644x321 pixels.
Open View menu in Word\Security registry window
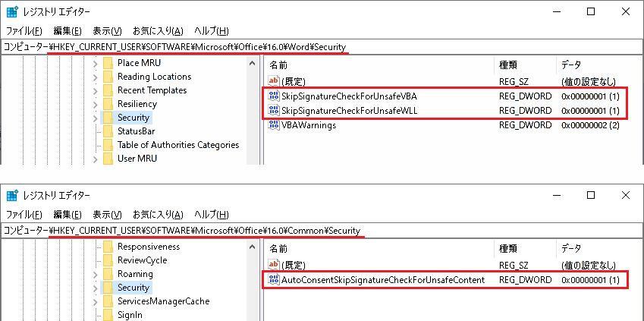pos(107,31)
